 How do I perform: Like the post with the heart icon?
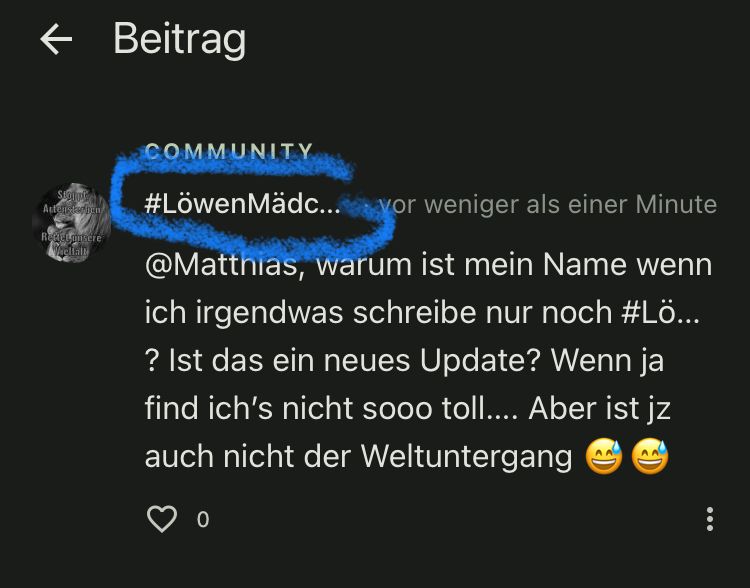(162, 519)
